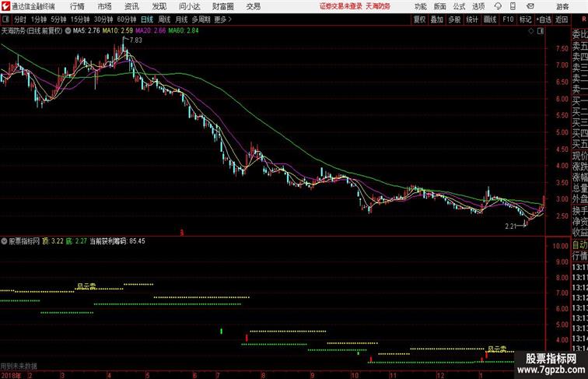Open the mail envelope icon
The width and height of the screenshot is (588, 379).
[x=530, y=6]
